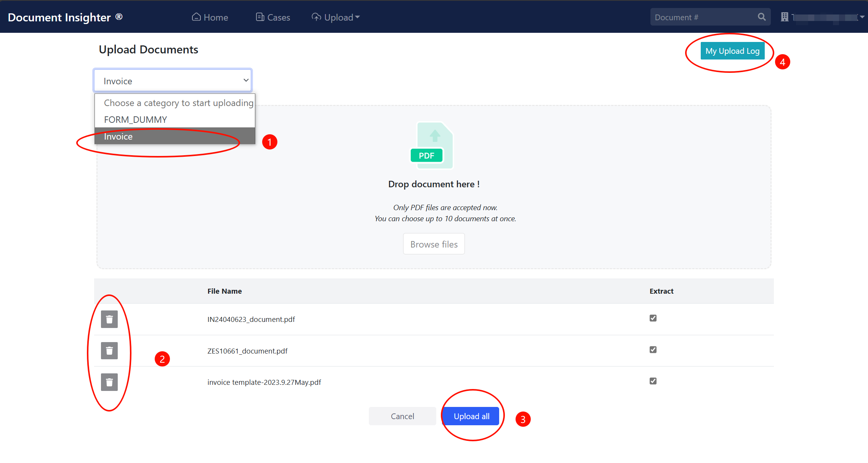Click the Browse files button
The height and width of the screenshot is (463, 868).
434,244
